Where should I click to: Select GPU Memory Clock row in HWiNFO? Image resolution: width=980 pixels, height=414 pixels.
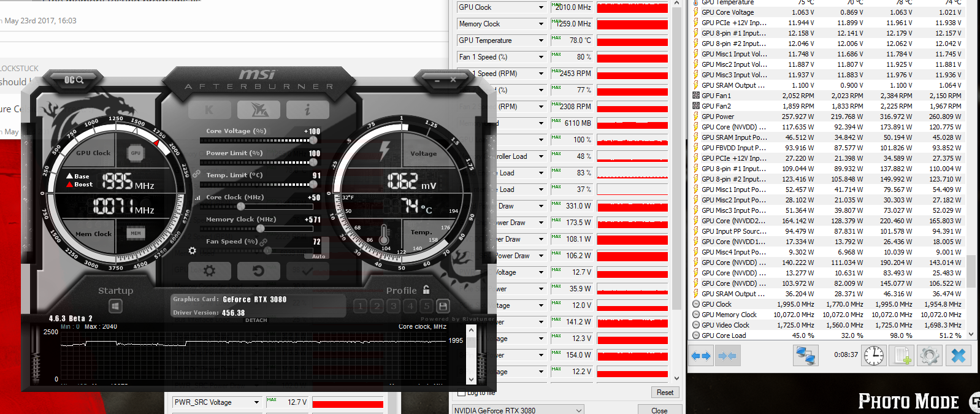[x=827, y=315]
